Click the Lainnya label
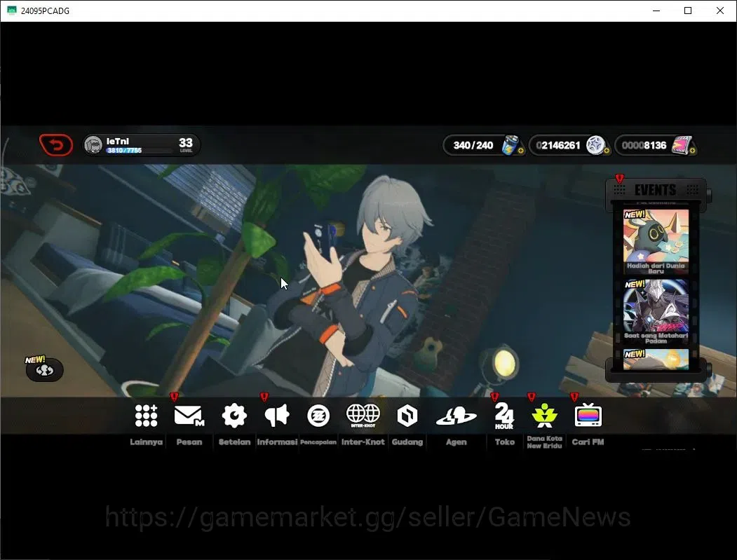Image resolution: width=737 pixels, height=560 pixels. pos(146,442)
